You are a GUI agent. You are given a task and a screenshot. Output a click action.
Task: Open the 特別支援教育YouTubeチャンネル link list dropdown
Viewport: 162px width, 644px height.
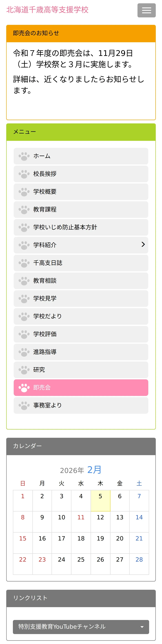point(81,626)
